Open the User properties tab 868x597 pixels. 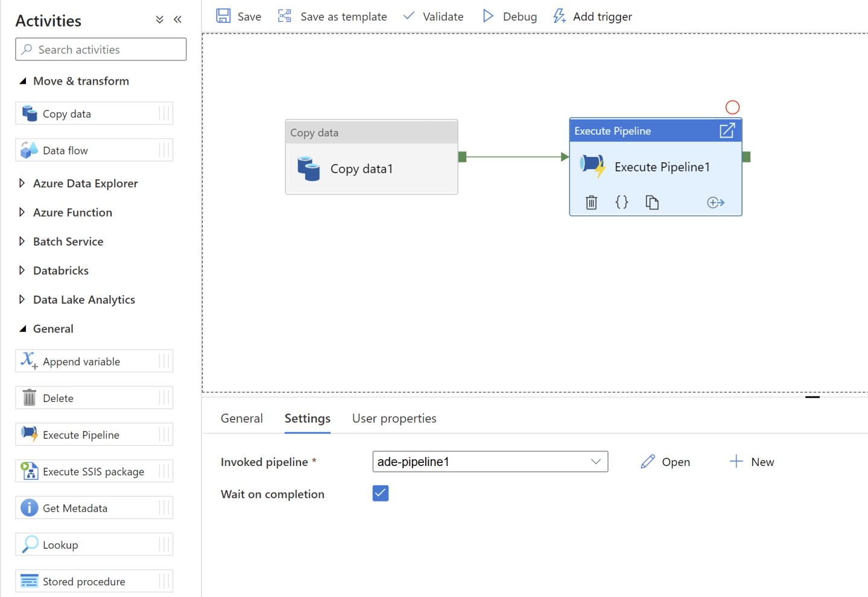coord(394,418)
